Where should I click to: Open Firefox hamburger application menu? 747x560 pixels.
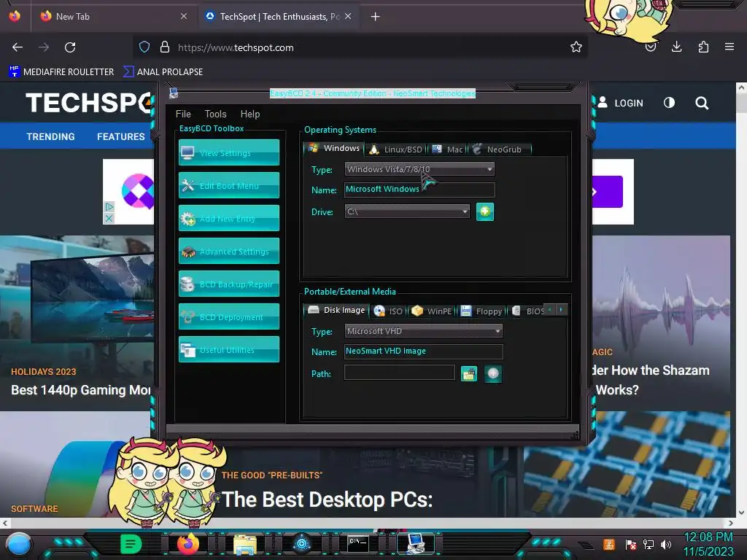tap(729, 47)
